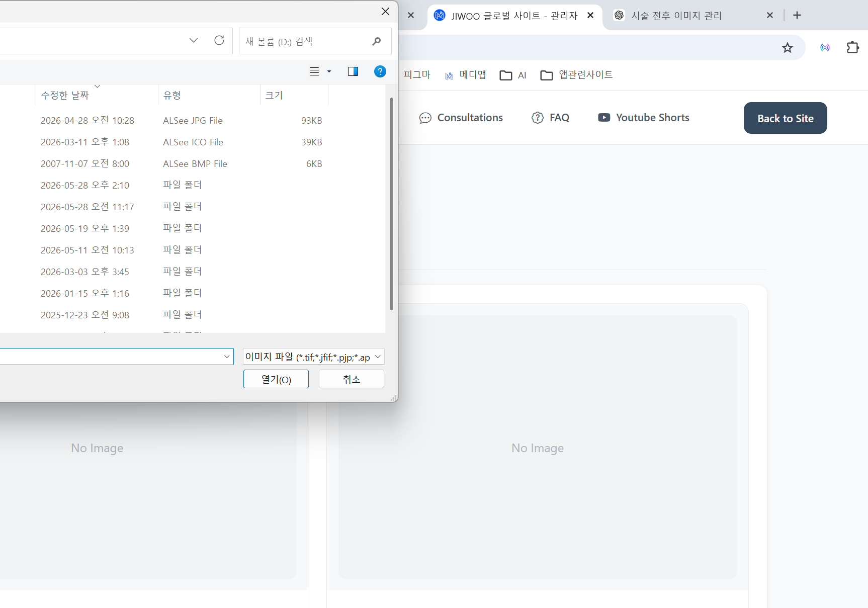The height and width of the screenshot is (608, 868).
Task: Close the JIWOO 글로벌 사이트 tab
Action: (590, 16)
